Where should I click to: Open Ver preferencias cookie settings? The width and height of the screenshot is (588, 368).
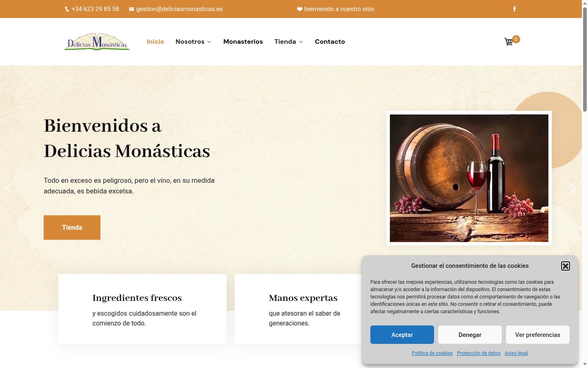click(x=538, y=335)
